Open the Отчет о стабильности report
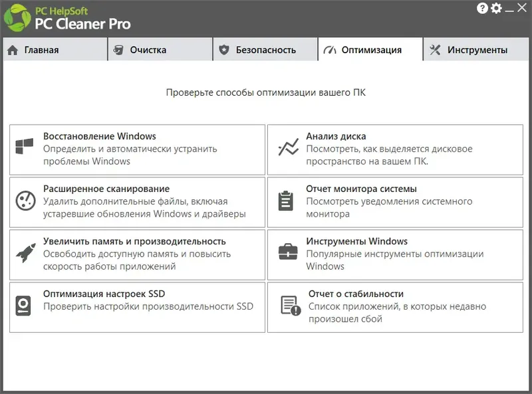 coord(356,294)
